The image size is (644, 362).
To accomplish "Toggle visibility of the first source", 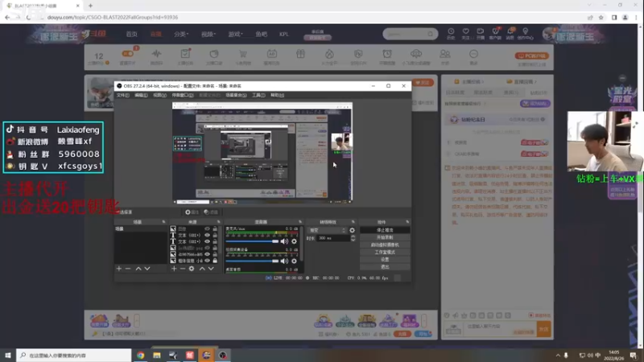I will tap(207, 229).
